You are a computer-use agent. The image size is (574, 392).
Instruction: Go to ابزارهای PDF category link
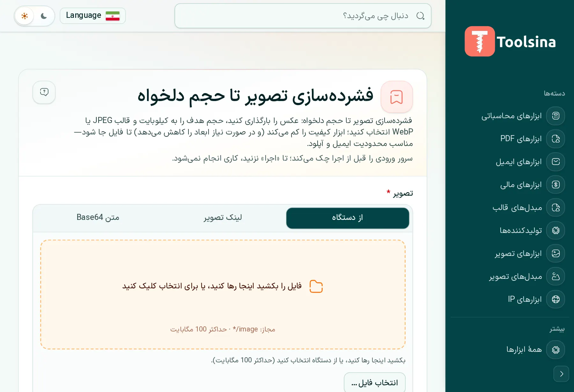click(x=521, y=139)
